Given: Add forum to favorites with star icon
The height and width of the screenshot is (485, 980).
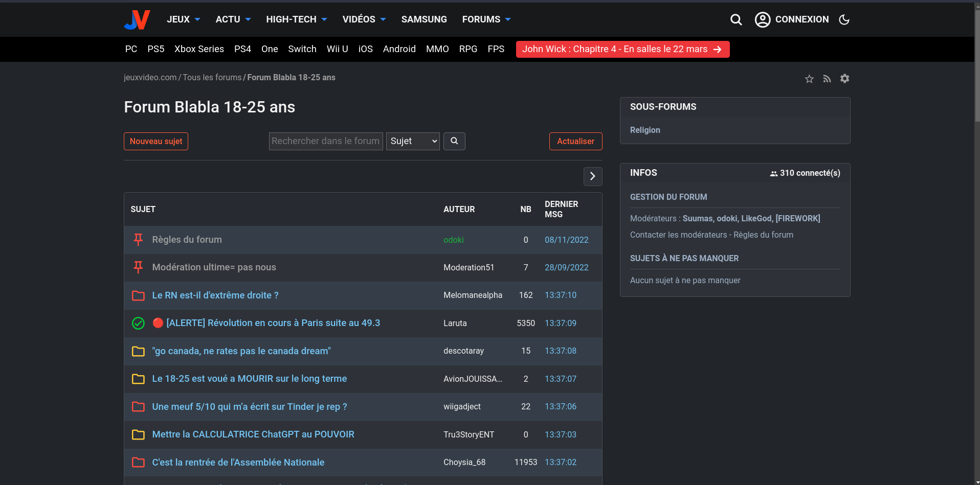Looking at the screenshot, I should click(x=809, y=79).
